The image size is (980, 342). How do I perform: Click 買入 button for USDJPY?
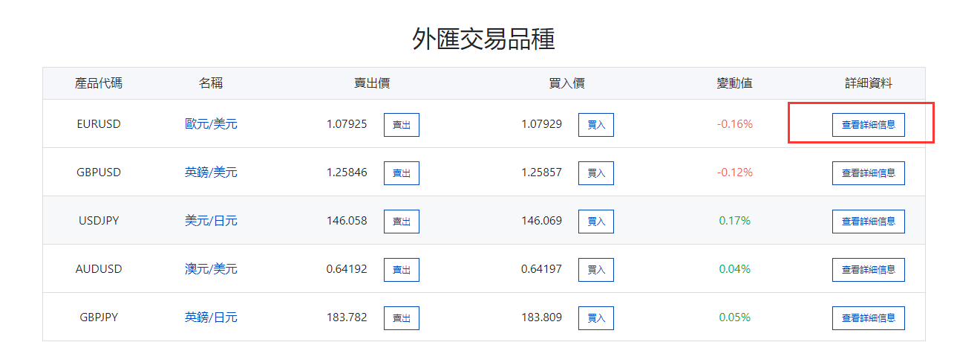click(x=595, y=222)
